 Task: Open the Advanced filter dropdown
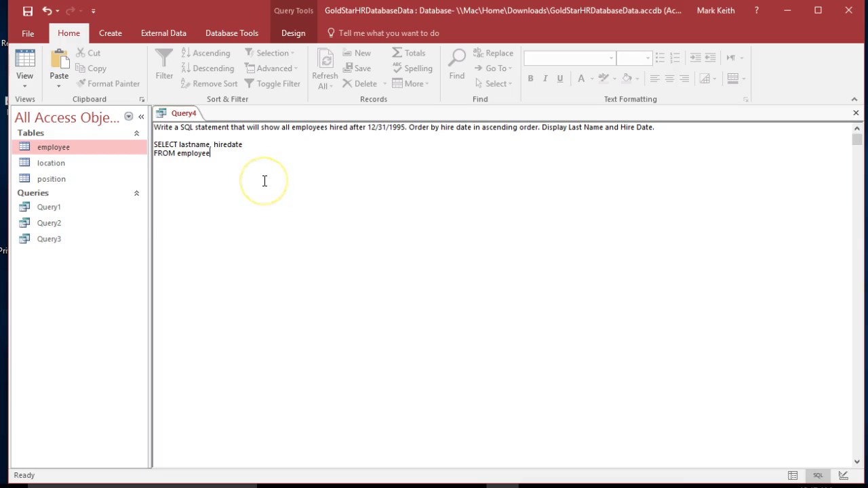271,68
